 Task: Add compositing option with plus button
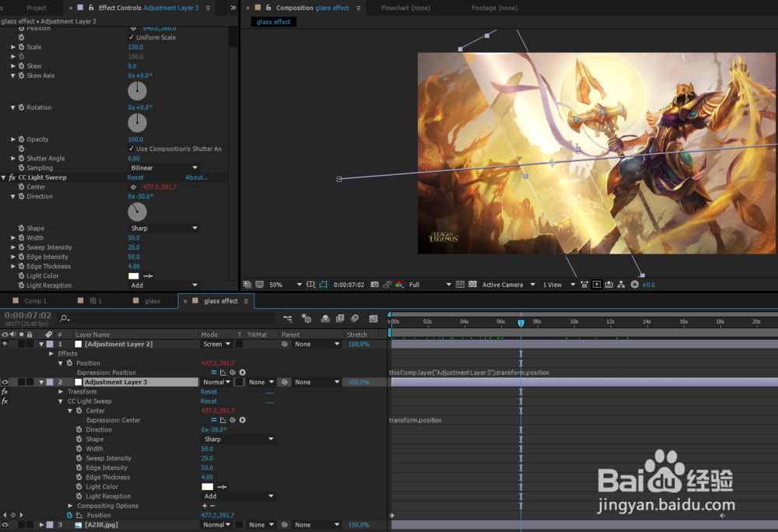(x=205, y=506)
